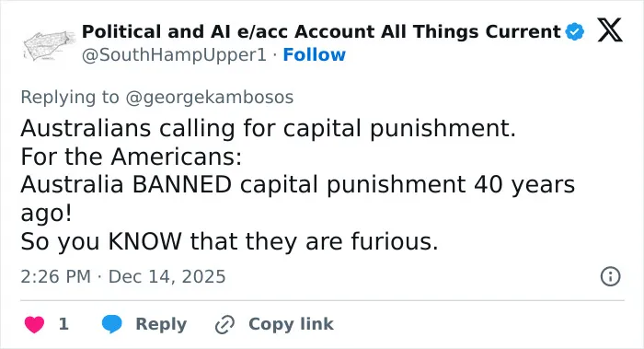Open the circled info icon near timestamp

pos(610,276)
